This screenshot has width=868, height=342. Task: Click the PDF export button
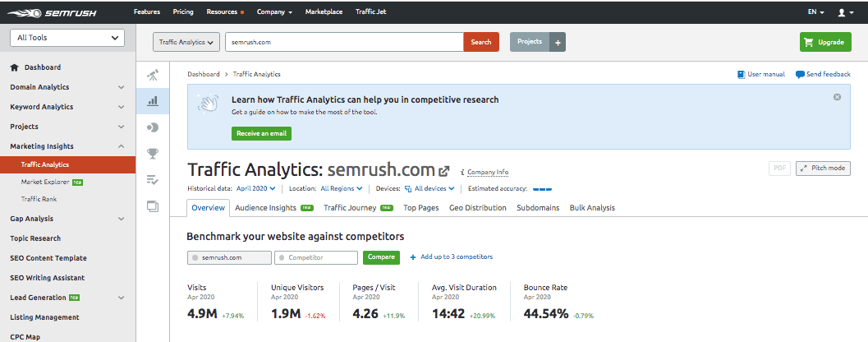tap(779, 169)
